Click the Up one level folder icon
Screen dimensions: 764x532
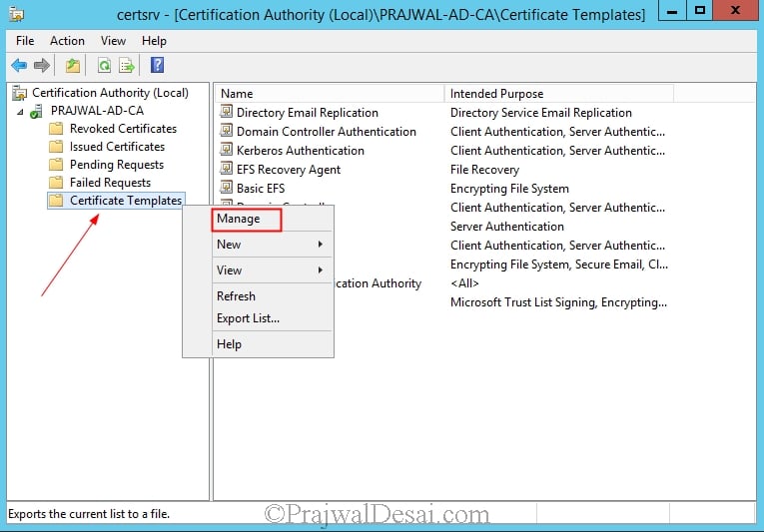click(73, 65)
